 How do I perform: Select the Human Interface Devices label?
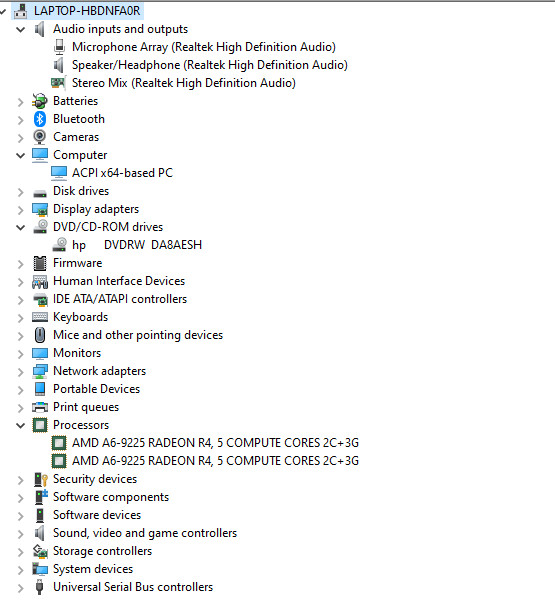point(119,281)
